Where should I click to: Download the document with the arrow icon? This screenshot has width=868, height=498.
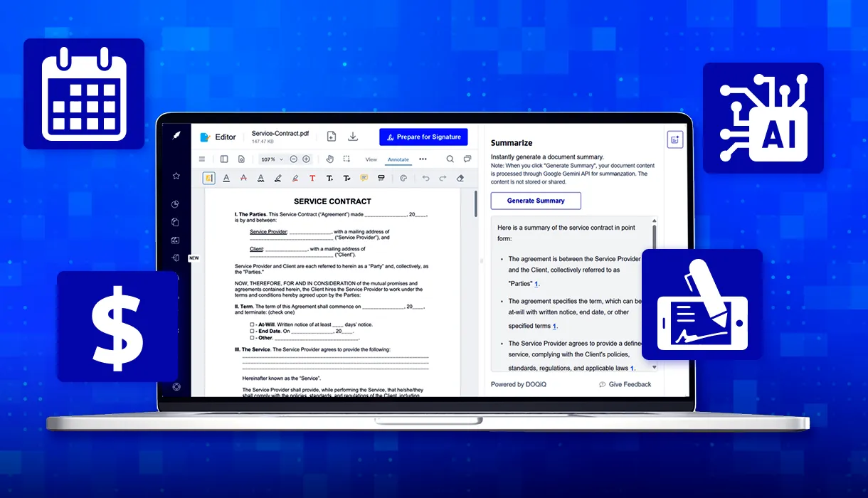point(352,137)
